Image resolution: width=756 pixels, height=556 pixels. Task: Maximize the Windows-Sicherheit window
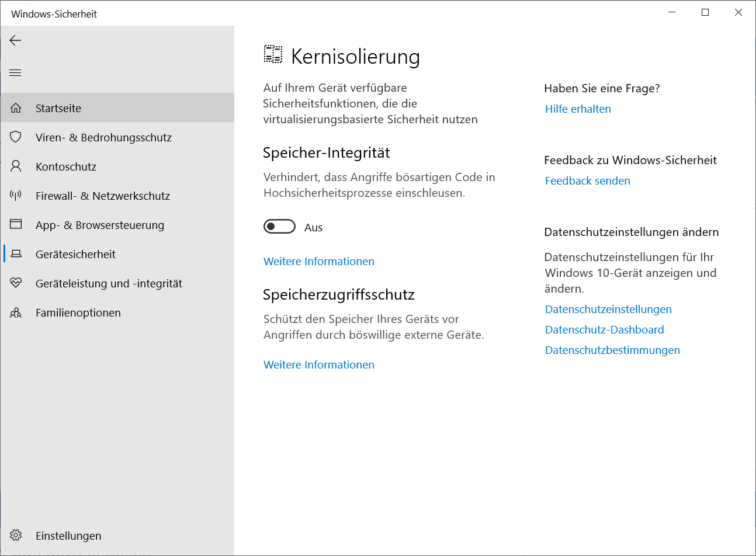705,13
